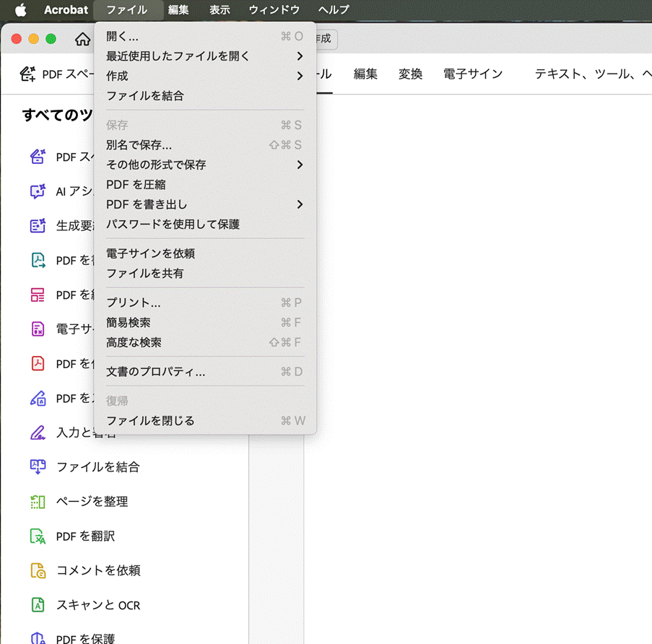652x644 pixels.
Task: Choose 簡易検索 menu item
Action: pos(205,322)
